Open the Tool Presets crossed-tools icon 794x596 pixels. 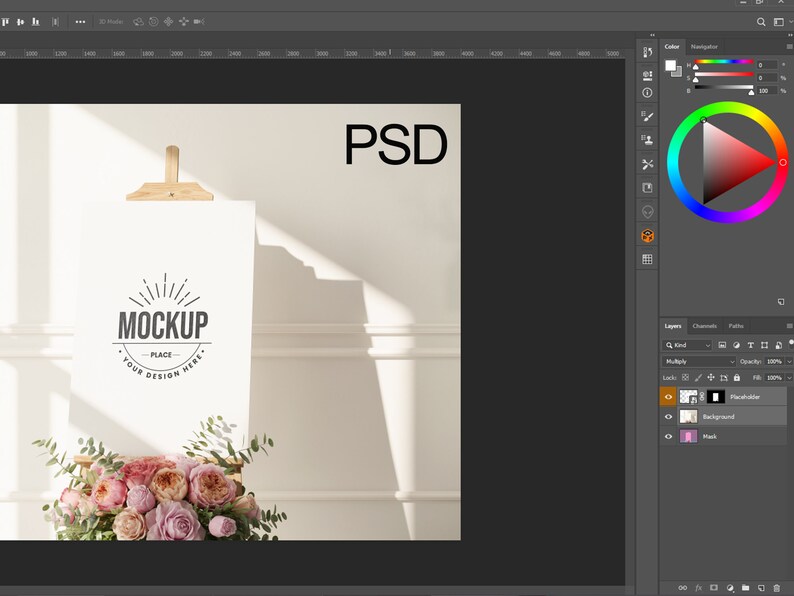[x=647, y=164]
